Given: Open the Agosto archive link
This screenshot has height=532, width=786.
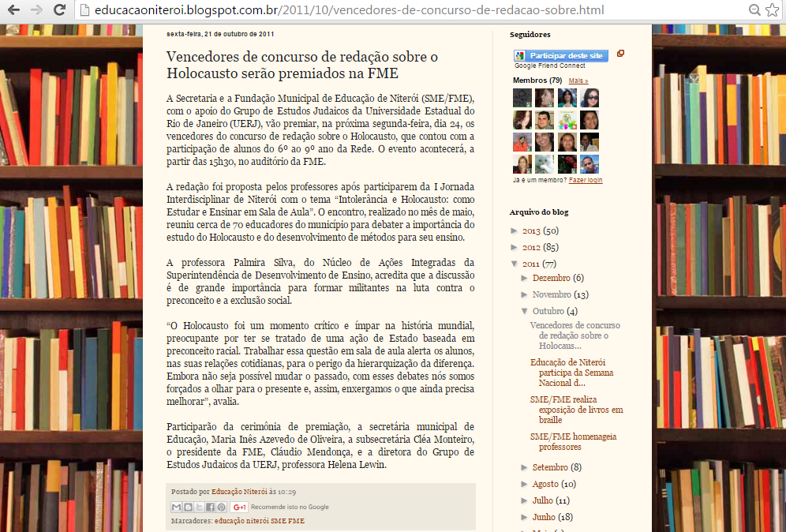Looking at the screenshot, I should [545, 485].
